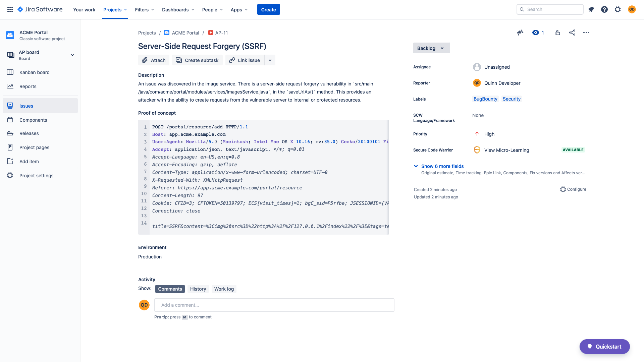The height and width of the screenshot is (362, 644).
Task: Open View Micro-Learning link
Action: [x=506, y=150]
